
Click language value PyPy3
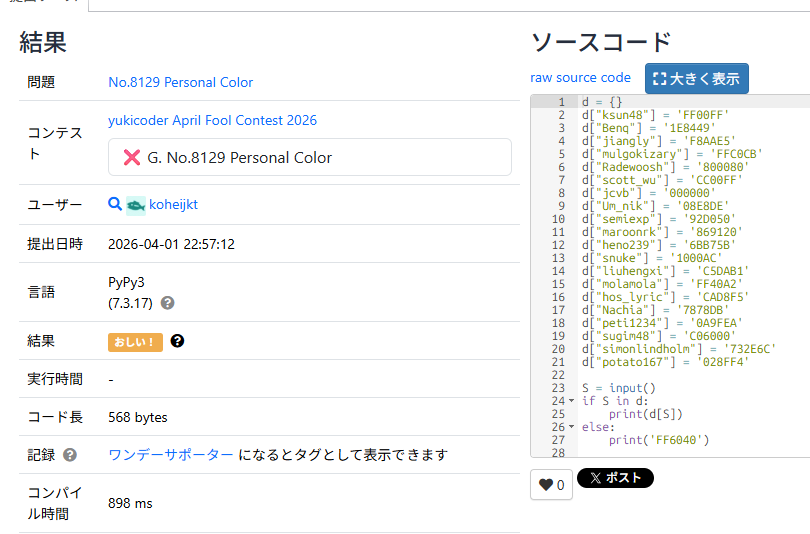pyautogui.click(x=126, y=282)
